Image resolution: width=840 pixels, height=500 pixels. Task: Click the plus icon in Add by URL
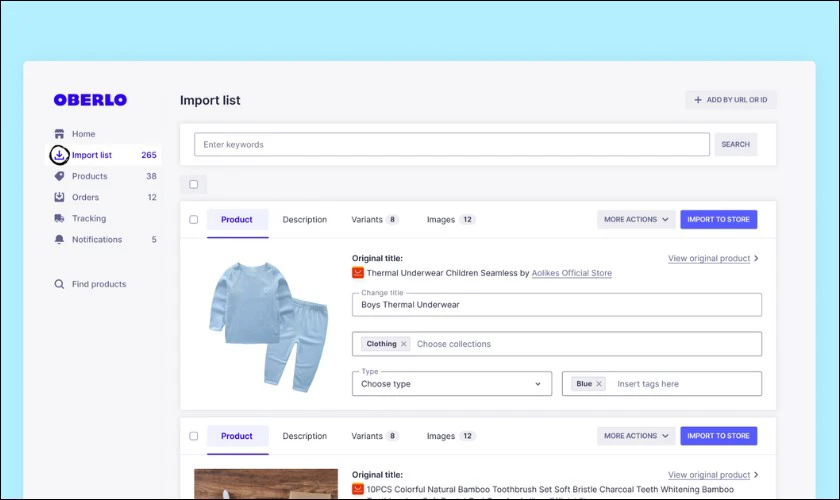click(698, 100)
